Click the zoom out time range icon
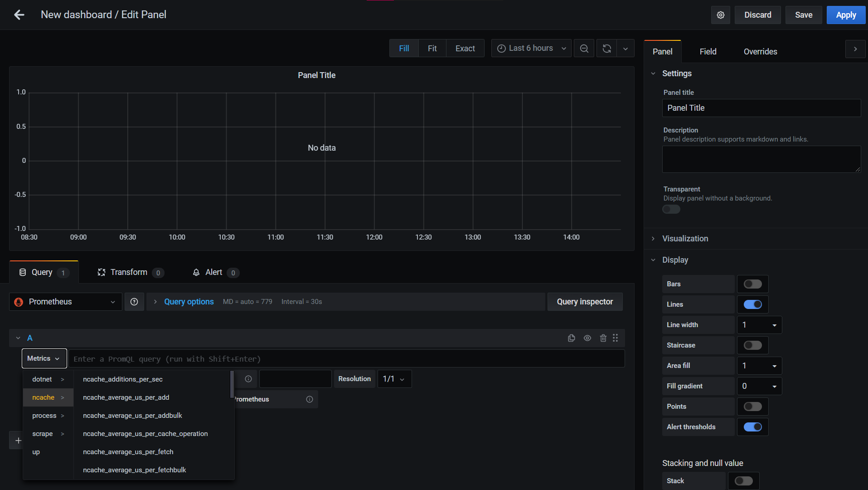This screenshot has height=490, width=868. point(584,49)
